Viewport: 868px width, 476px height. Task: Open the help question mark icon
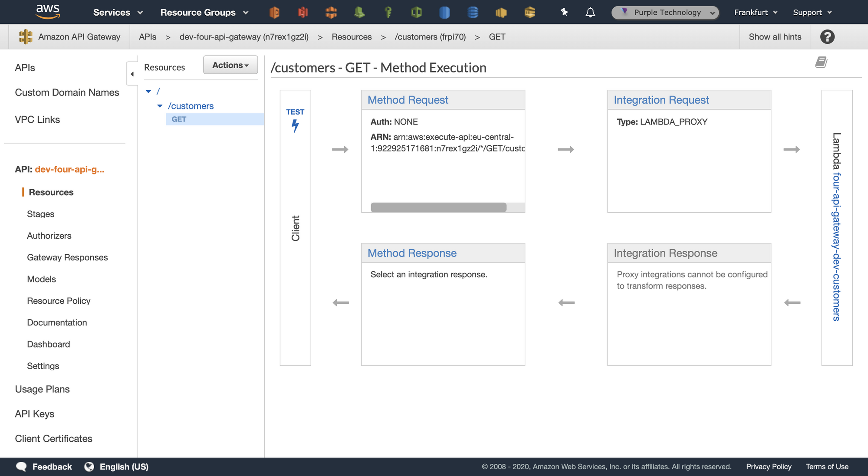point(827,37)
